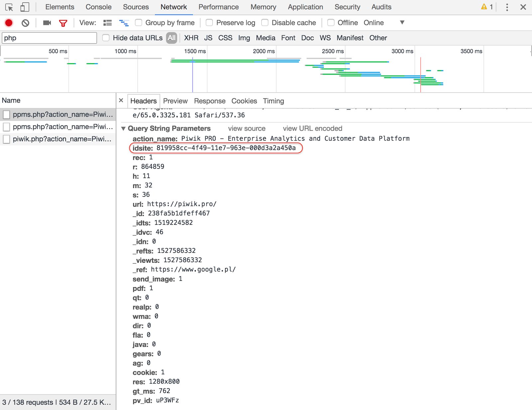Click view source link
This screenshot has height=410, width=532.
[247, 129]
